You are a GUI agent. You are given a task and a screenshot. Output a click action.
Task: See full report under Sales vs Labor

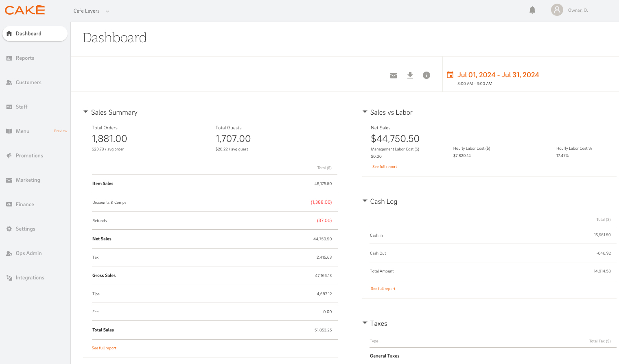(x=385, y=167)
